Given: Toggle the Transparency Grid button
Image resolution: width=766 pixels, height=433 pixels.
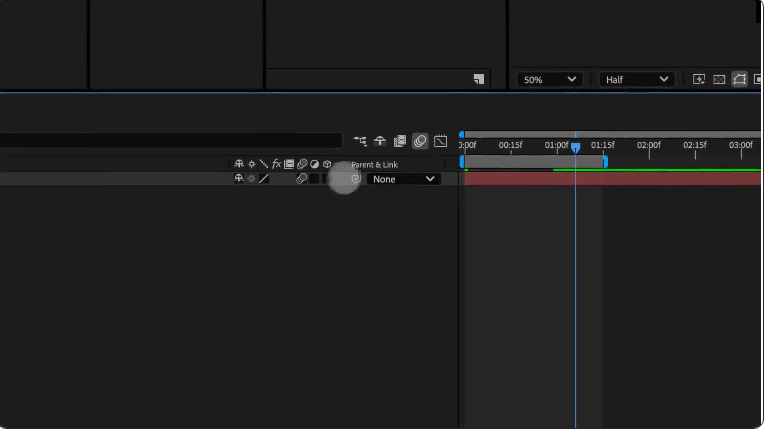Looking at the screenshot, I should click(x=719, y=79).
